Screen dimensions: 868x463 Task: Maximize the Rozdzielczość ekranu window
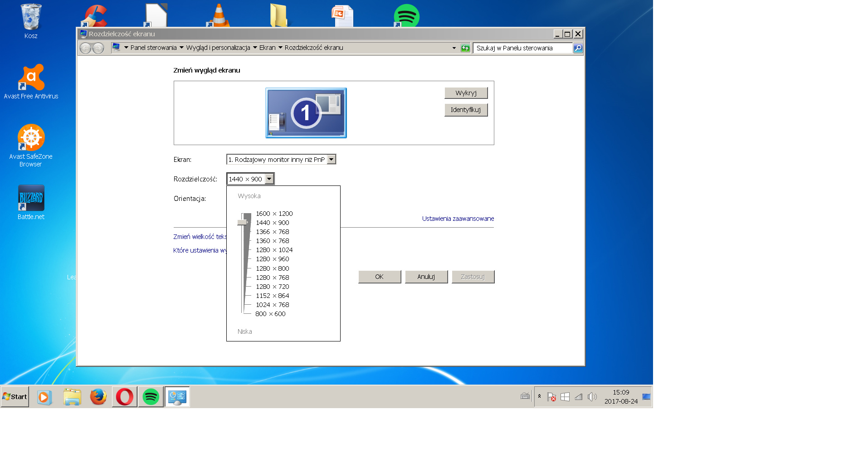(567, 34)
